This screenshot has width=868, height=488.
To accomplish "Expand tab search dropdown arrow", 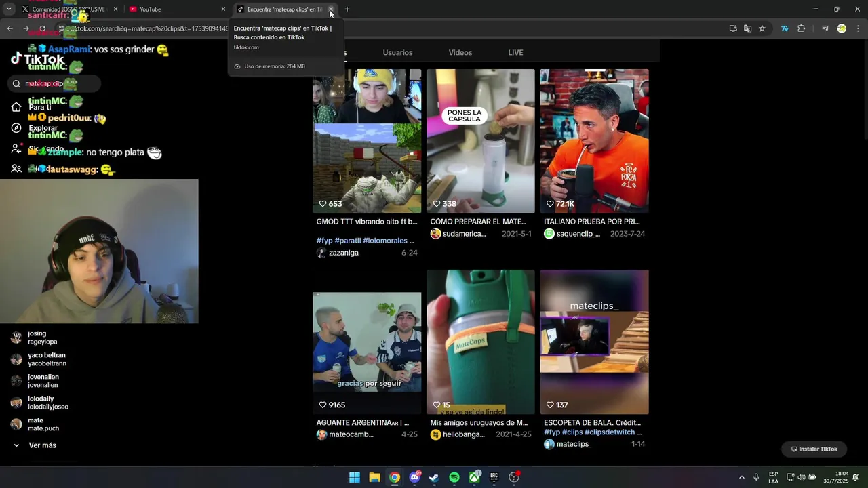I will pyautogui.click(x=9, y=9).
